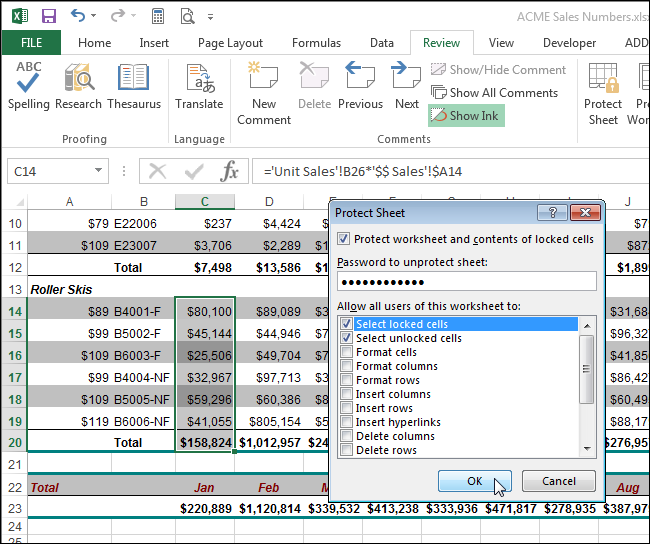Viewport: 650px width, 544px height.
Task: Click the down arrow of permissions list scrollbar
Action: [x=587, y=449]
